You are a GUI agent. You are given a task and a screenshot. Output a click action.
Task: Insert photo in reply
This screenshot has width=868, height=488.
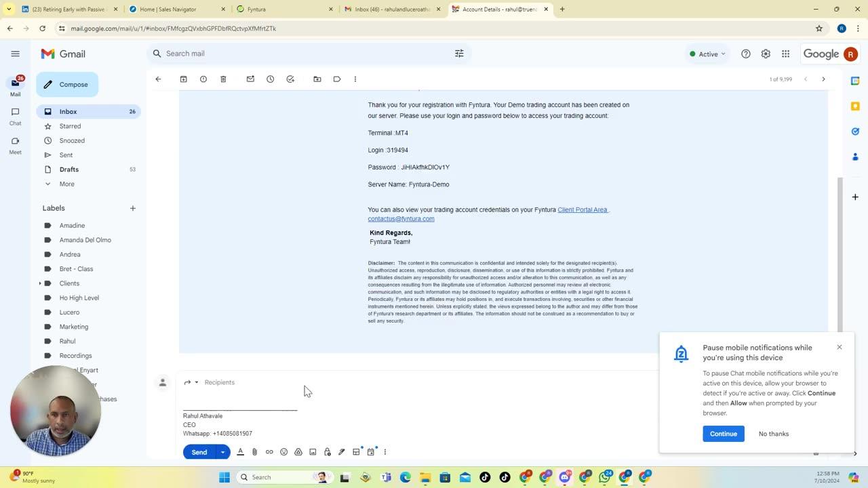[x=313, y=452]
